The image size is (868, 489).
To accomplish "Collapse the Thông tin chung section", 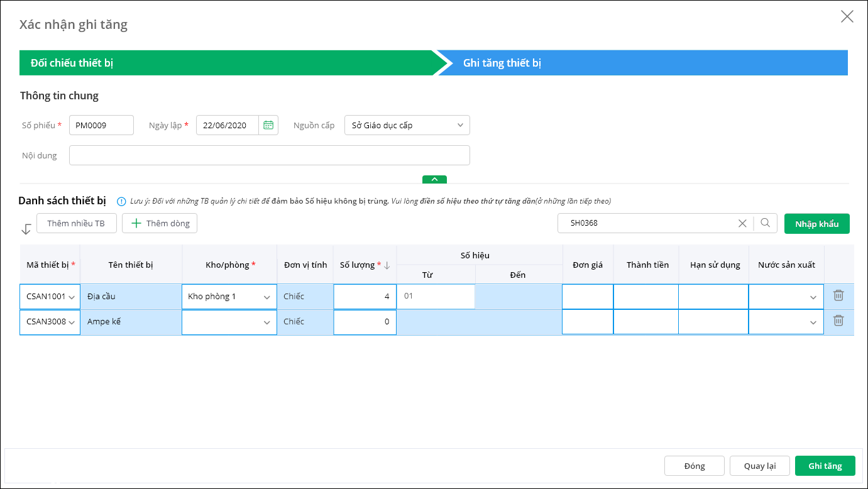I will pos(434,179).
